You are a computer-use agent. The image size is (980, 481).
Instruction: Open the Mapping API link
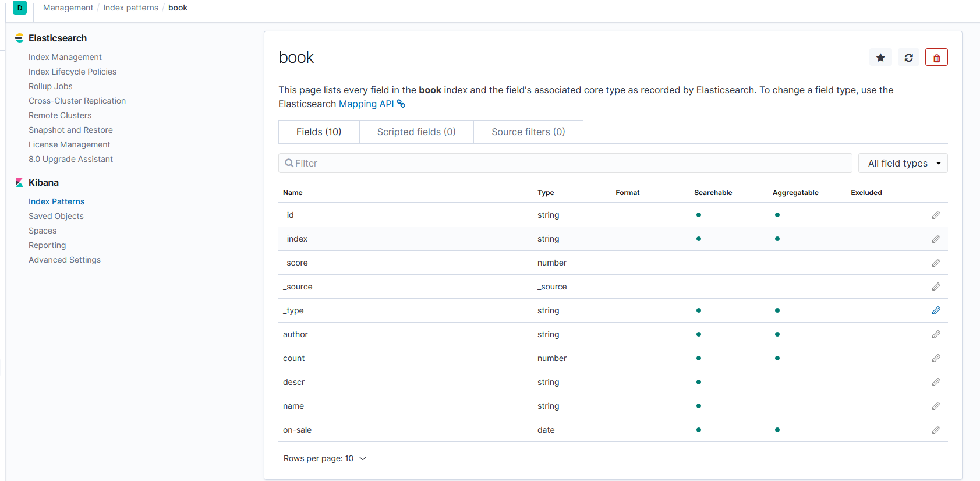367,104
